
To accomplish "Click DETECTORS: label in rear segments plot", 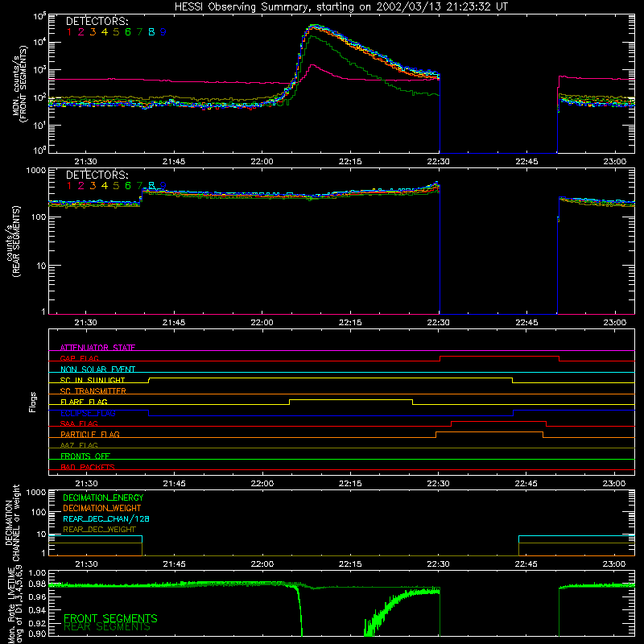I will [97, 175].
